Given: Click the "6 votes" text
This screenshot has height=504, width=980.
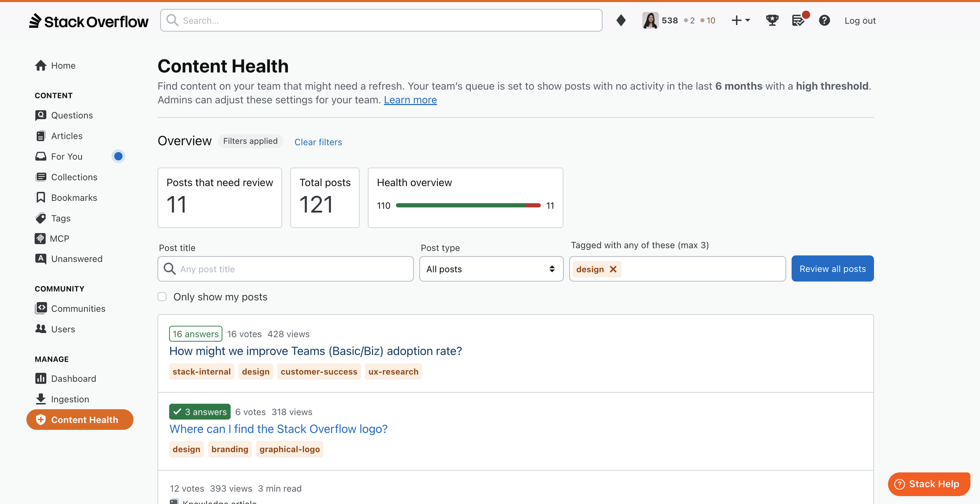Looking at the screenshot, I should 250,412.
